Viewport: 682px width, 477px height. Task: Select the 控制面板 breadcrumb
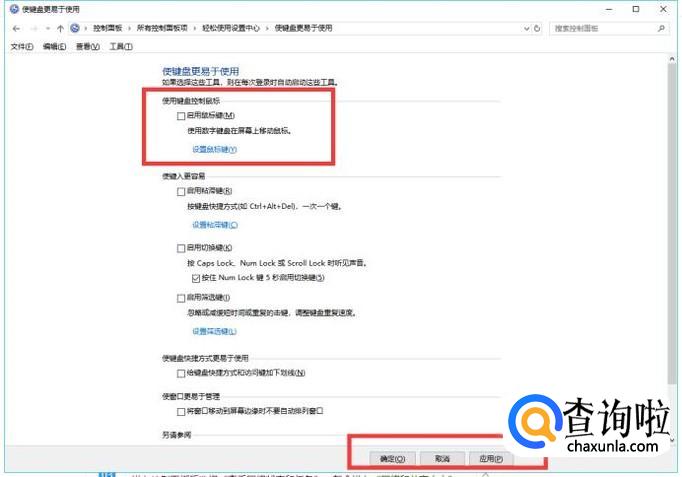coord(107,28)
